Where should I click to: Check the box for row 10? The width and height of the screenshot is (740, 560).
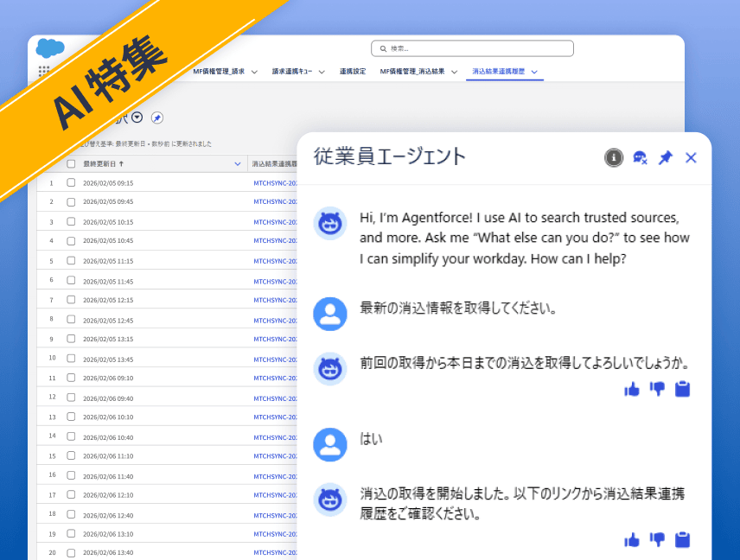[71, 358]
